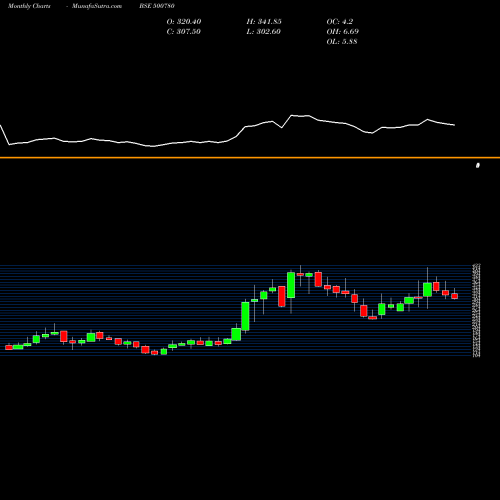The height and width of the screenshot is (500, 500).
Task: Click the 'OC: 4.2' value
Action: (x=340, y=22)
